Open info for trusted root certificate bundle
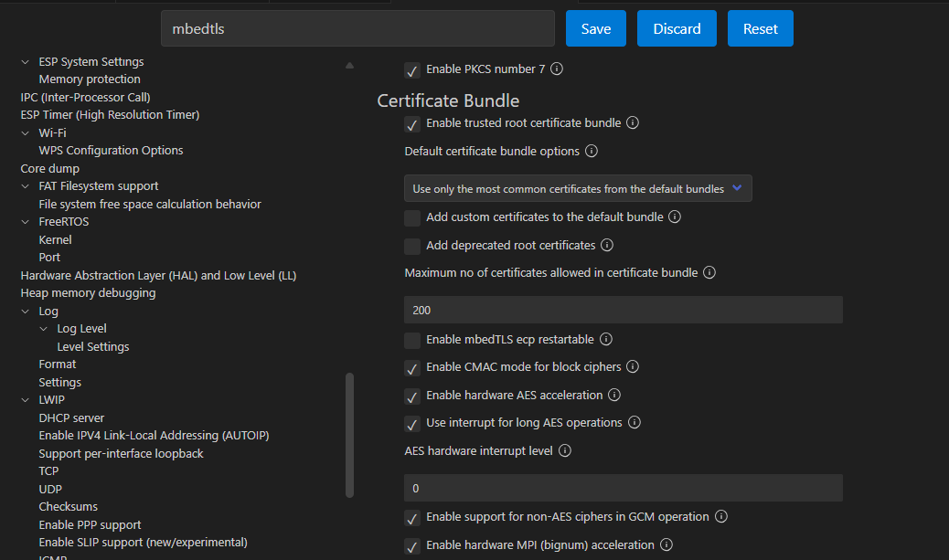949x560 pixels. pos(632,123)
